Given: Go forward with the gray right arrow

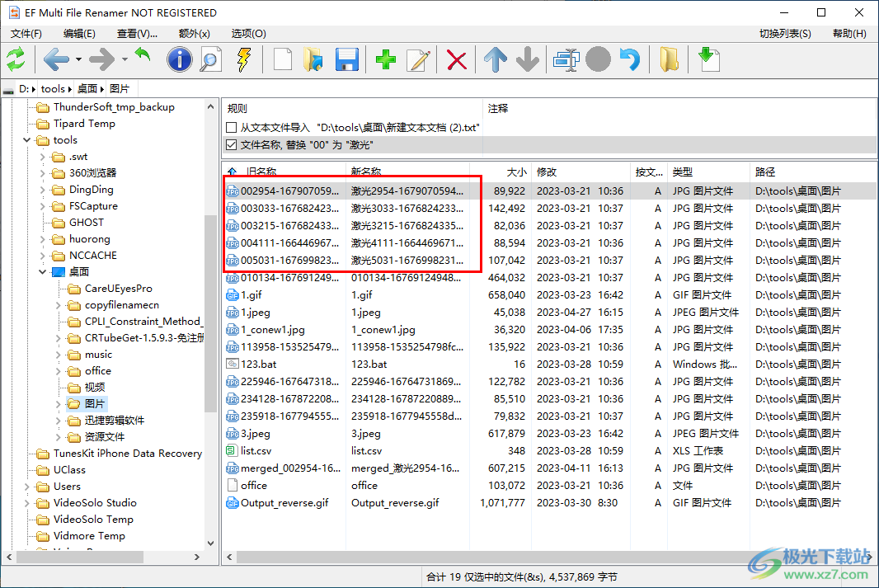Looking at the screenshot, I should [102, 59].
